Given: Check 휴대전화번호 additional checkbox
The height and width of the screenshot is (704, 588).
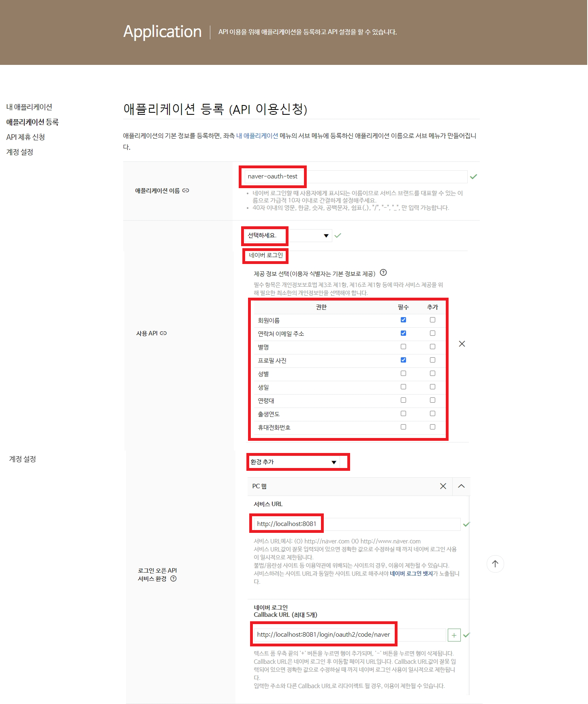Looking at the screenshot, I should pyautogui.click(x=432, y=427).
